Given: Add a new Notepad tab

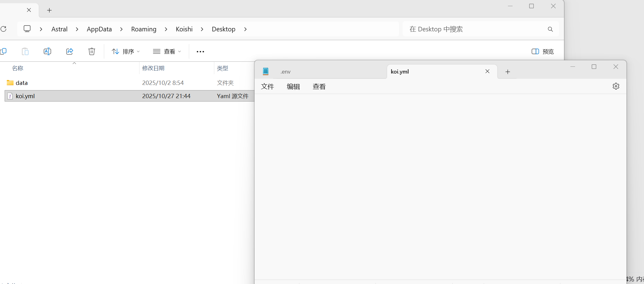Looking at the screenshot, I should tap(508, 72).
